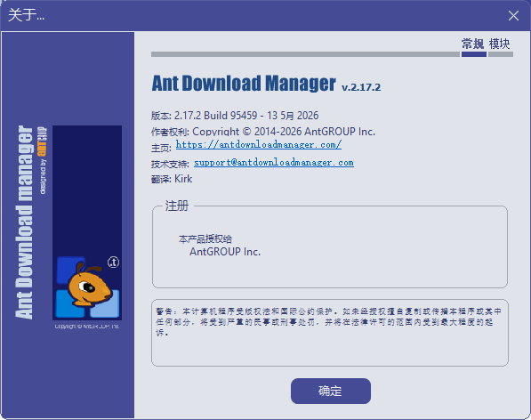This screenshot has height=420, width=531.
Task: Open the support@antdownloadmanager.com email link
Action: click(x=274, y=163)
